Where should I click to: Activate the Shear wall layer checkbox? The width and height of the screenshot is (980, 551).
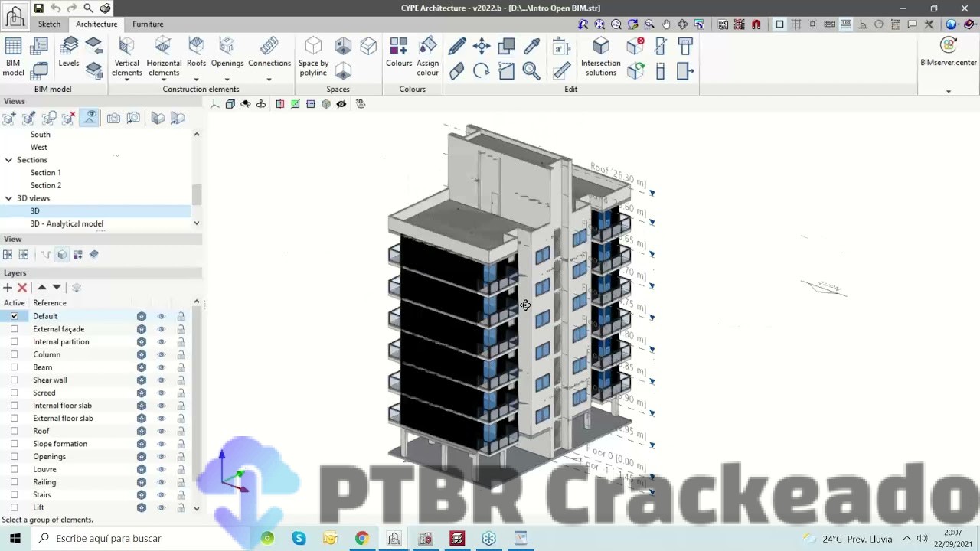pos(14,380)
